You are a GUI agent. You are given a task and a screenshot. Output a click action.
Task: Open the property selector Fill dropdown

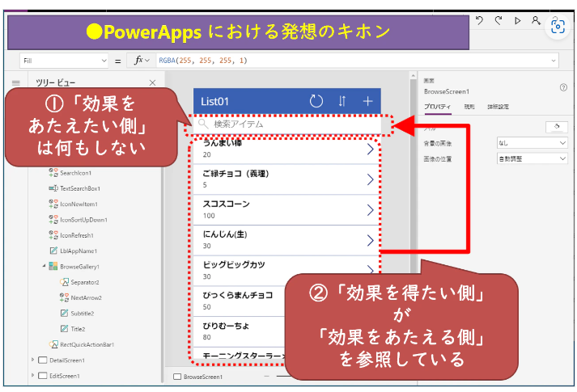tap(64, 61)
